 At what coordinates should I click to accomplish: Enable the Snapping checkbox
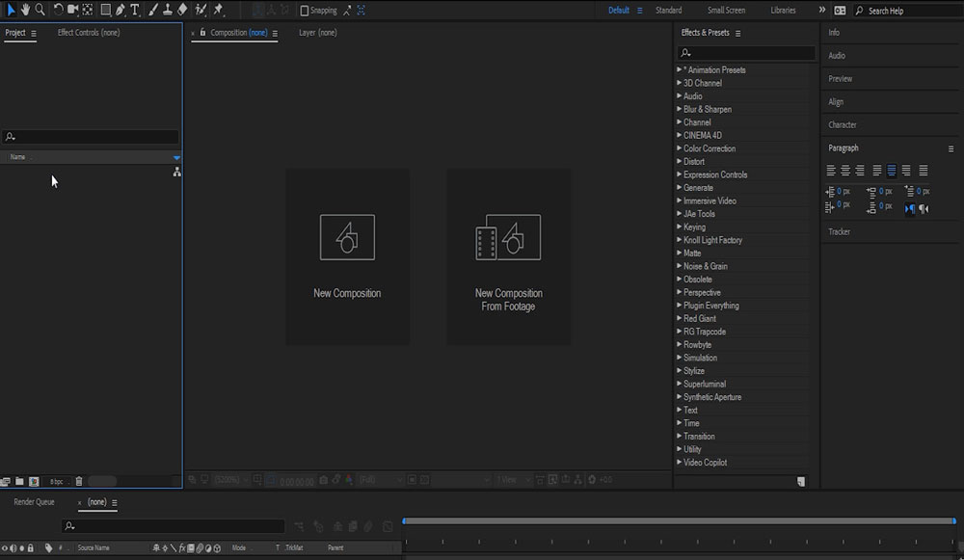tap(305, 11)
